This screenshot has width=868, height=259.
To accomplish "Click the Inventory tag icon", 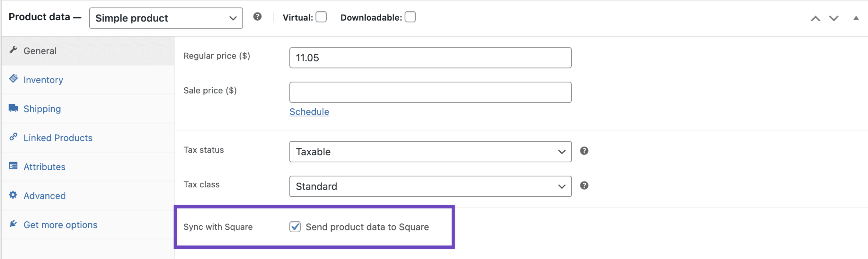I will [x=13, y=79].
